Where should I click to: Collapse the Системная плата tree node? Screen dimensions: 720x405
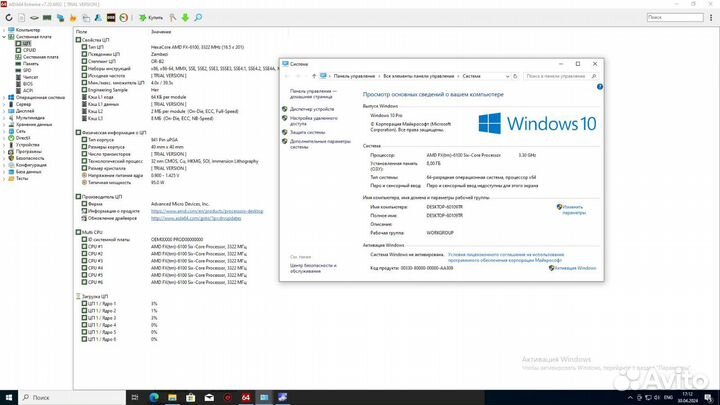coord(4,37)
